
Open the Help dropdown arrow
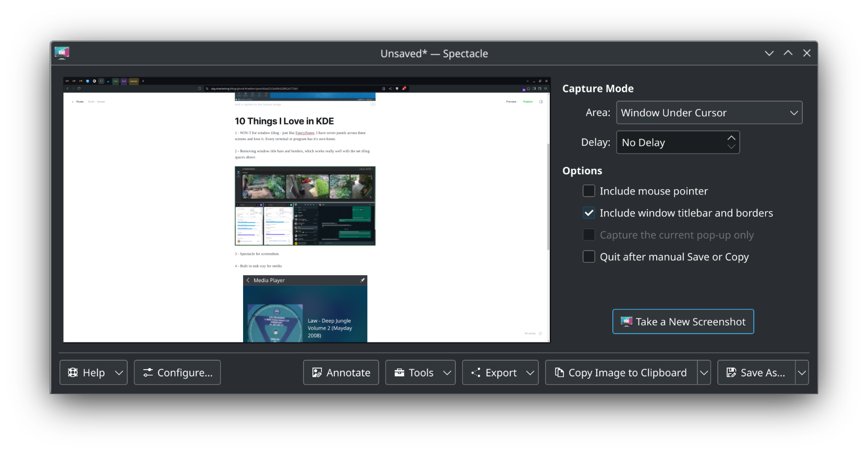[x=119, y=372]
